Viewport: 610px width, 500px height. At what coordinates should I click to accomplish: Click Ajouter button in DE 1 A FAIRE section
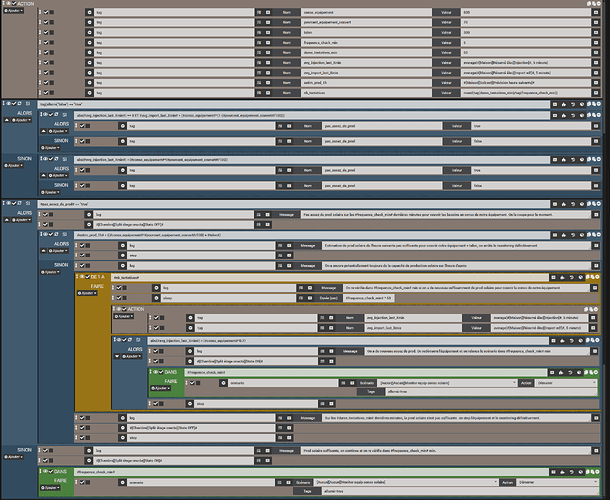(87, 293)
